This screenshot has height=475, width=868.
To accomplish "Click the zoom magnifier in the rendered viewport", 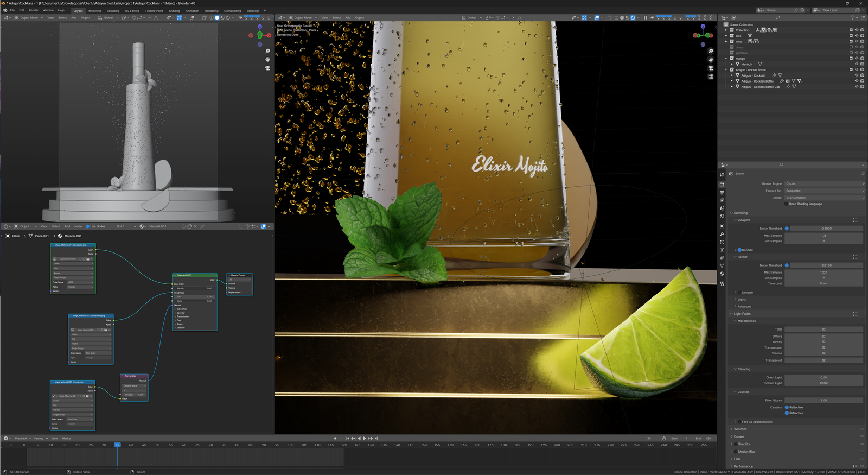I will click(711, 51).
